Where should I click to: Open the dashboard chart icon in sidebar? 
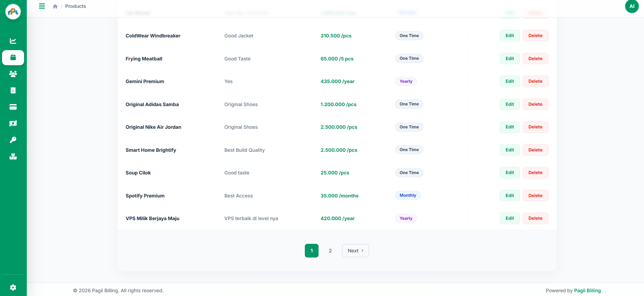click(13, 41)
